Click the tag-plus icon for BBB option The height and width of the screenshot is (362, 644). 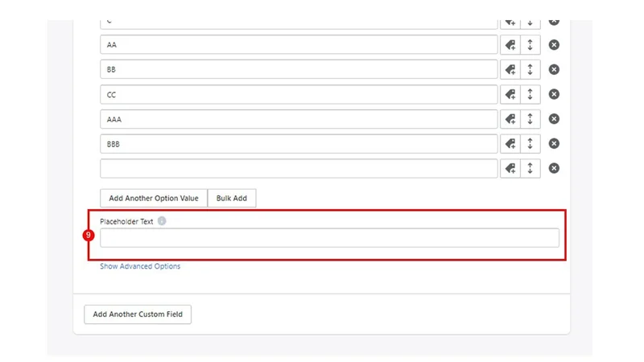click(510, 144)
